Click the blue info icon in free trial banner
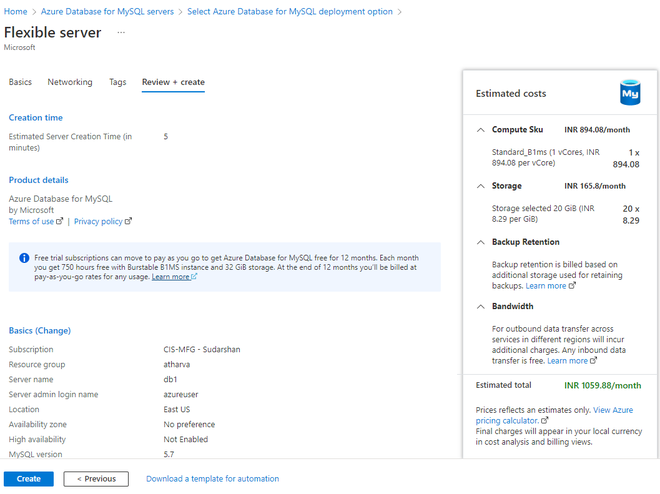The width and height of the screenshot is (660, 494). click(24, 257)
